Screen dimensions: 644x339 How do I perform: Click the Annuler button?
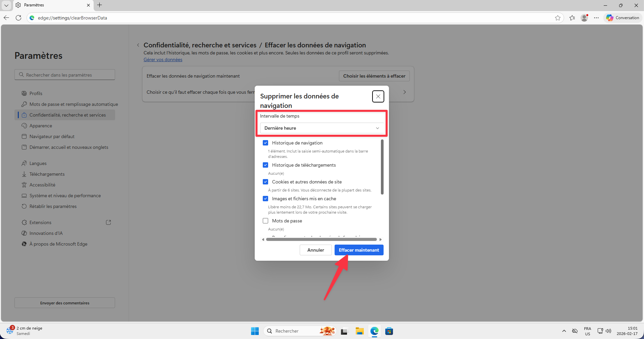coord(316,250)
